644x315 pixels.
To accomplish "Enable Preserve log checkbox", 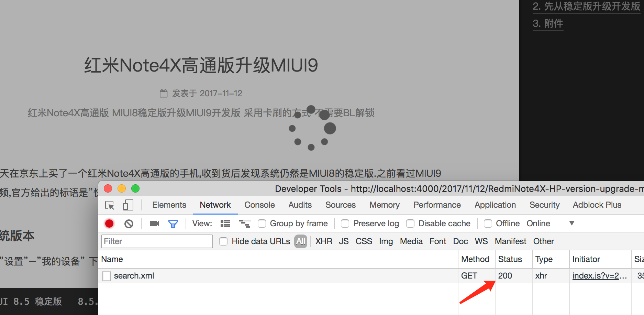I will [345, 224].
